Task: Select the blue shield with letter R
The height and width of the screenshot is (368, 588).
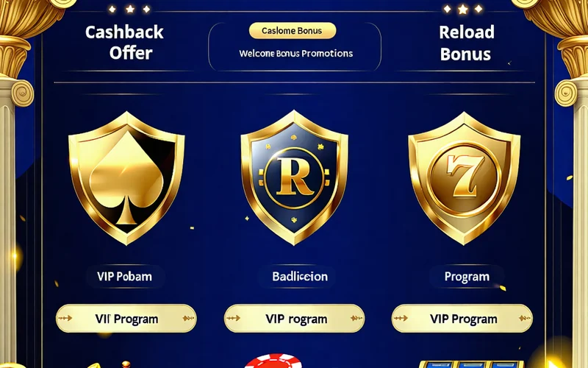Action: [295, 177]
